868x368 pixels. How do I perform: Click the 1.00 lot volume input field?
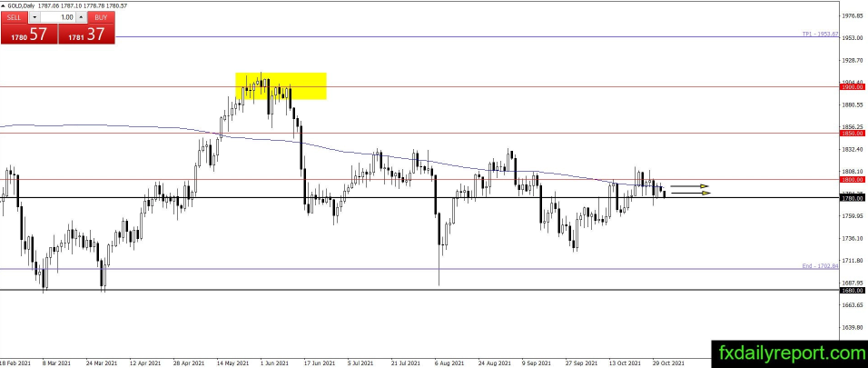click(x=58, y=16)
